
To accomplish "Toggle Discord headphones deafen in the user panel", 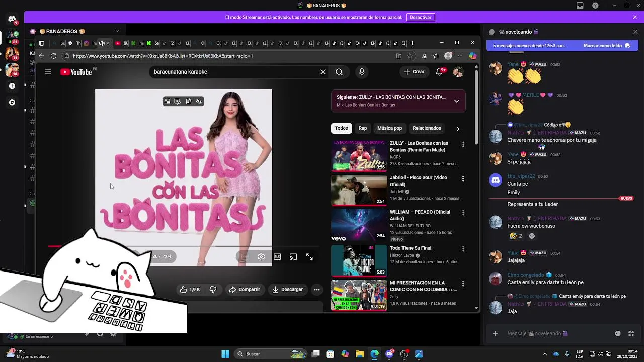I will click(x=100, y=334).
